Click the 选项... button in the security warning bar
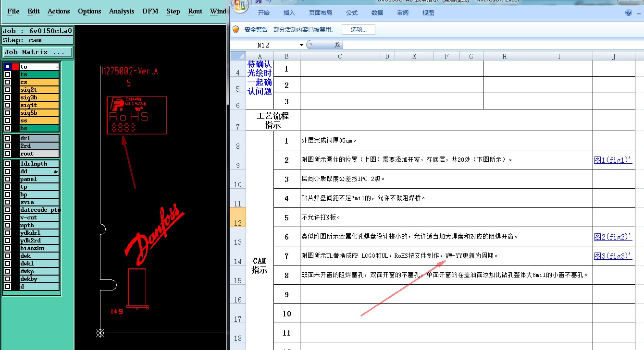644x350 pixels. coord(359,29)
